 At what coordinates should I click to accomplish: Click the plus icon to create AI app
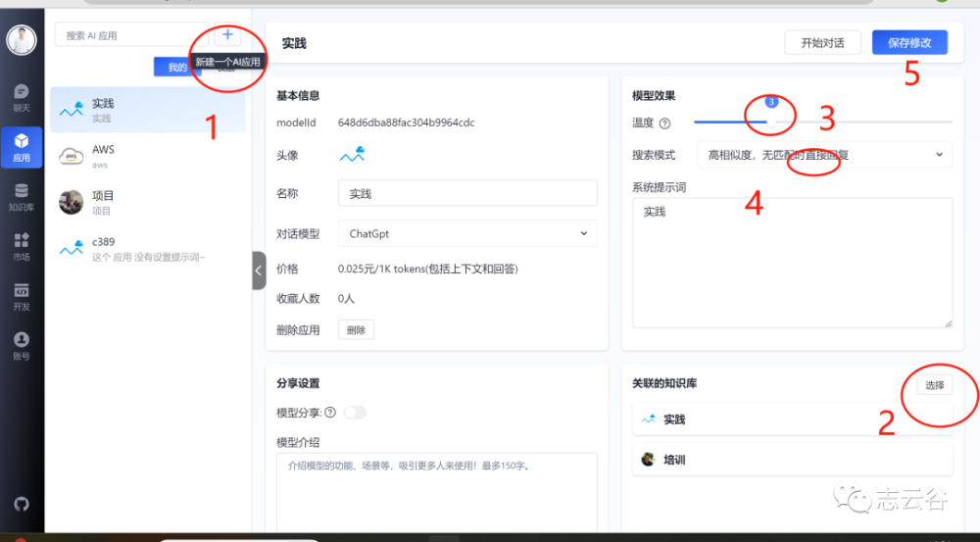pyautogui.click(x=227, y=35)
